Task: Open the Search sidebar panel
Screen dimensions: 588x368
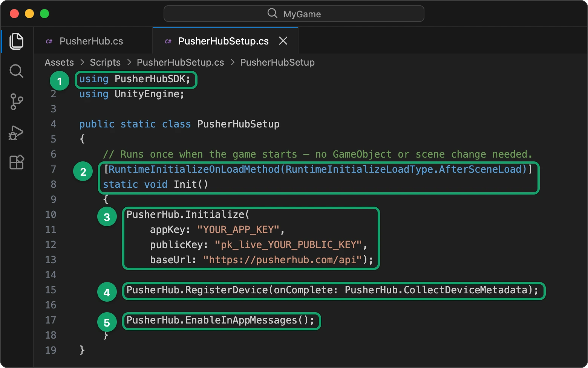Action: tap(16, 71)
